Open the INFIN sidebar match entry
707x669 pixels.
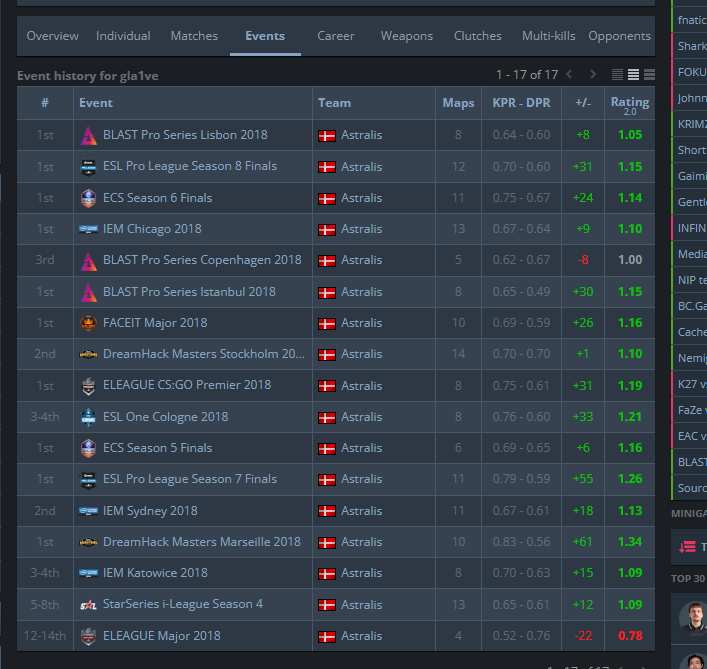(689, 229)
